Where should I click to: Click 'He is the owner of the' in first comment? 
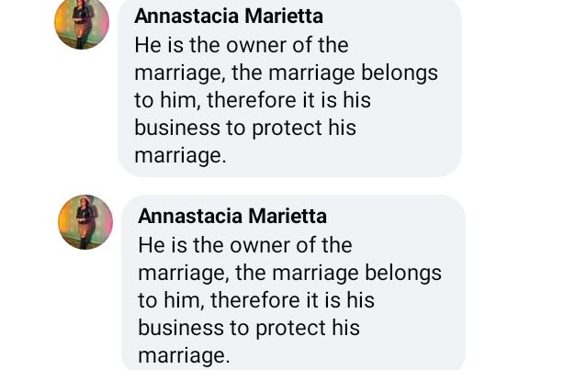tap(242, 45)
